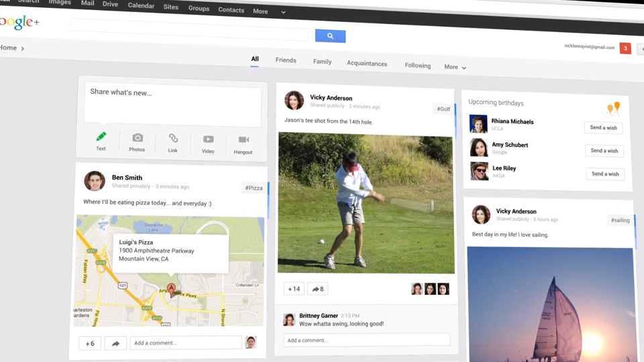Click the plus-oner avatars on golf post

point(430,289)
